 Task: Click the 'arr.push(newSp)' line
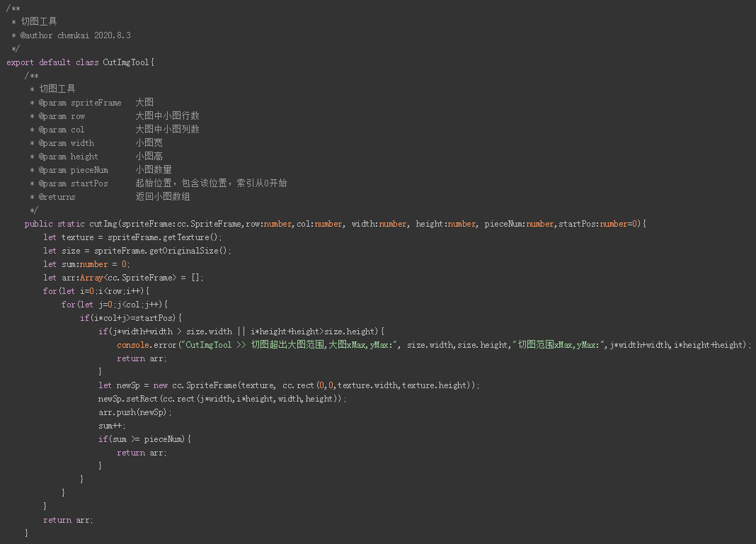(x=135, y=412)
